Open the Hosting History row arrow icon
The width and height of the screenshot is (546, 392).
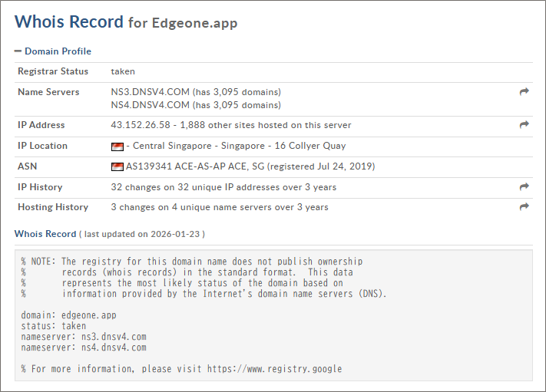[x=524, y=207]
